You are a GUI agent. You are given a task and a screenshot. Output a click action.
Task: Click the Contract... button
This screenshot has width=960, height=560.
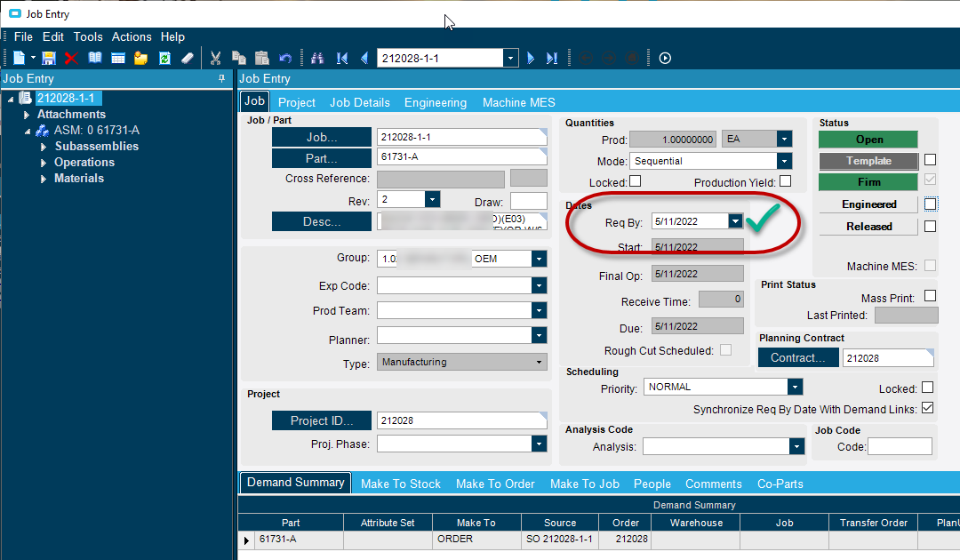point(797,357)
